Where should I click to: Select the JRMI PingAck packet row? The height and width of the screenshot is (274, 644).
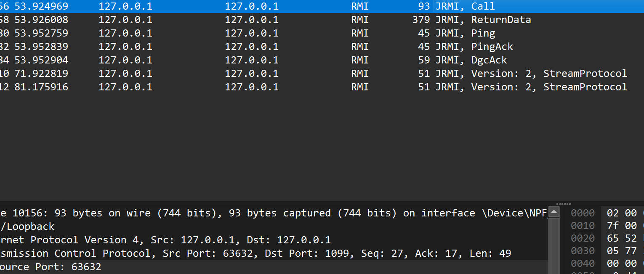pos(295,47)
